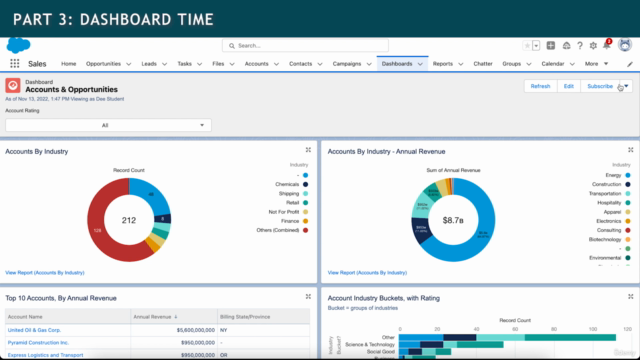The image size is (640, 360).
Task: Open the Chatter tab
Action: pyautogui.click(x=483, y=64)
